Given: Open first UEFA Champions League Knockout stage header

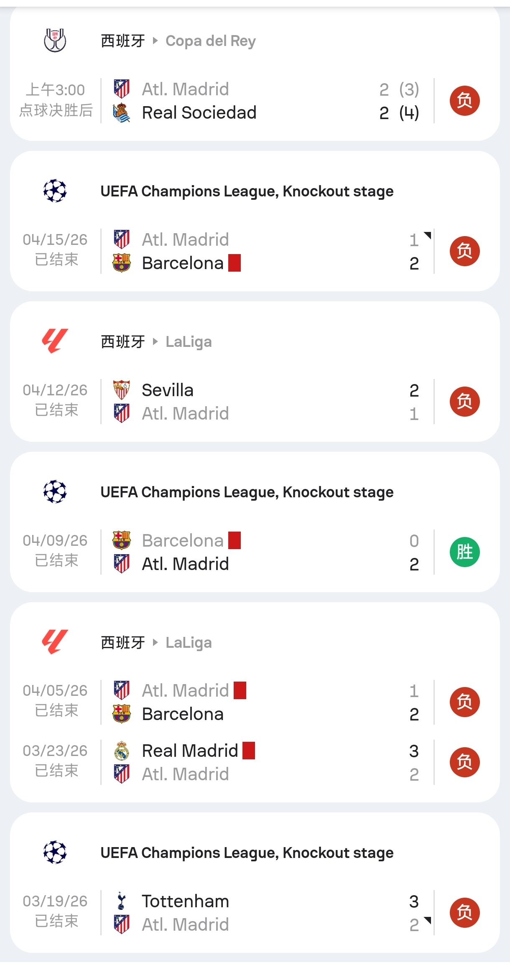Looking at the screenshot, I should click(247, 191).
